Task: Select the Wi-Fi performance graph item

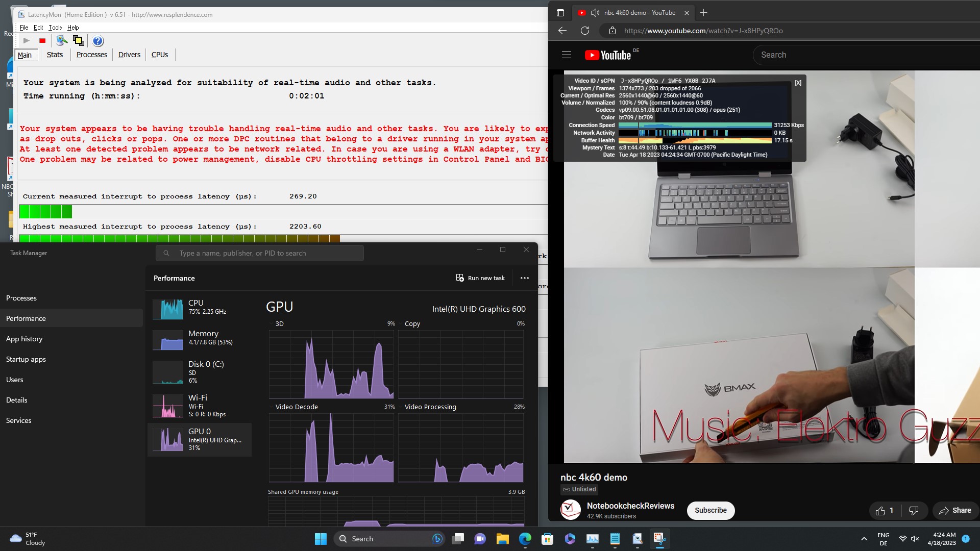Action: (199, 406)
